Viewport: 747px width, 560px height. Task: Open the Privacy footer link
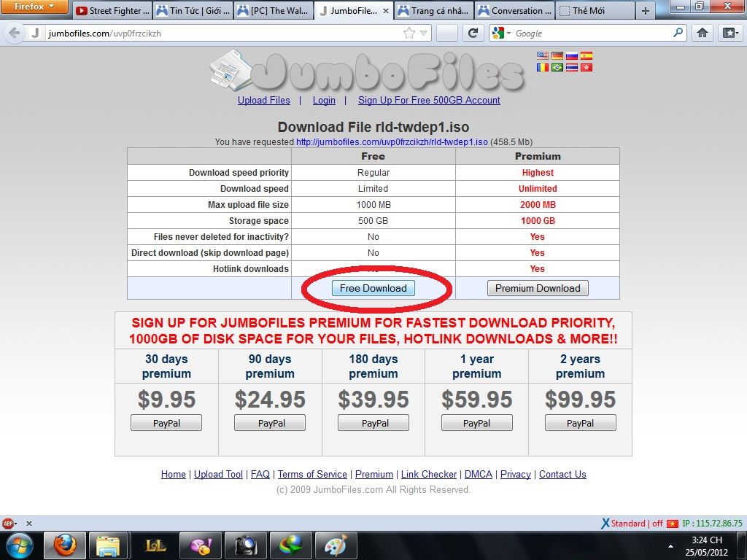tap(516, 474)
